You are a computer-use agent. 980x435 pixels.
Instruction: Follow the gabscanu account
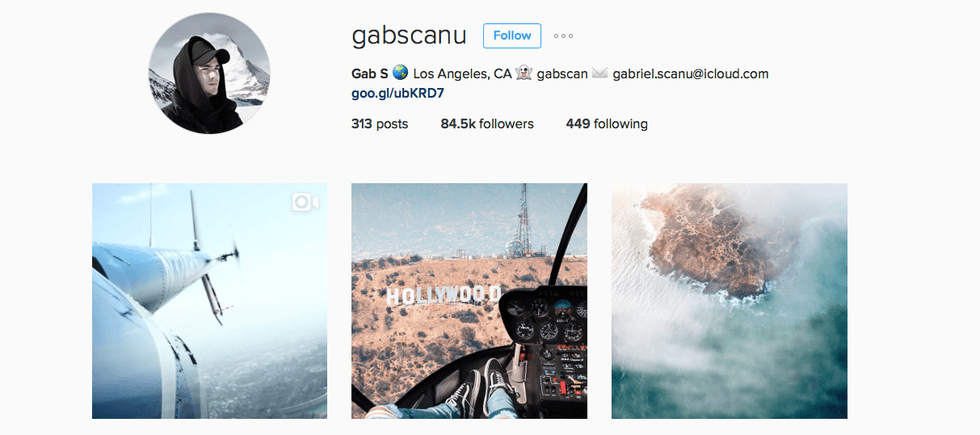click(512, 36)
